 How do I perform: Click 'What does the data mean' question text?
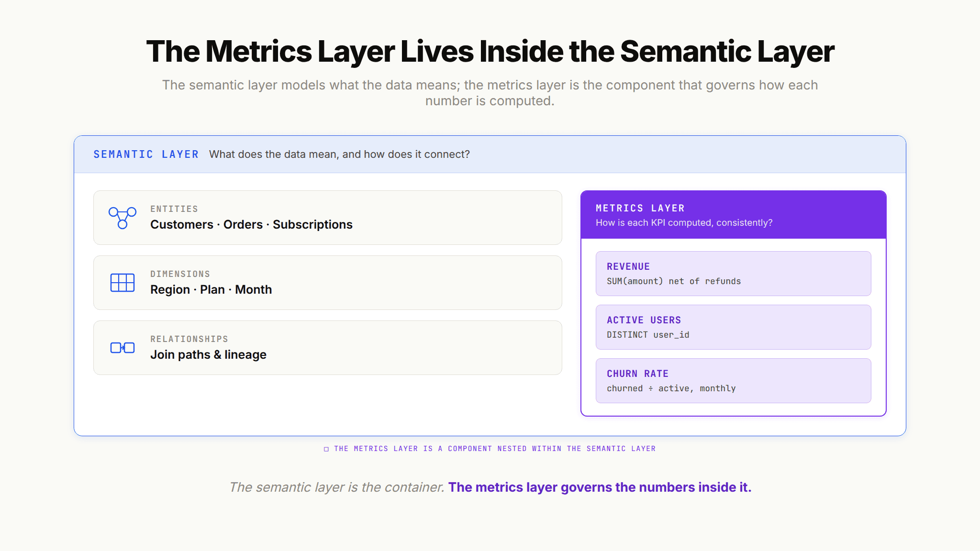pyautogui.click(x=339, y=154)
